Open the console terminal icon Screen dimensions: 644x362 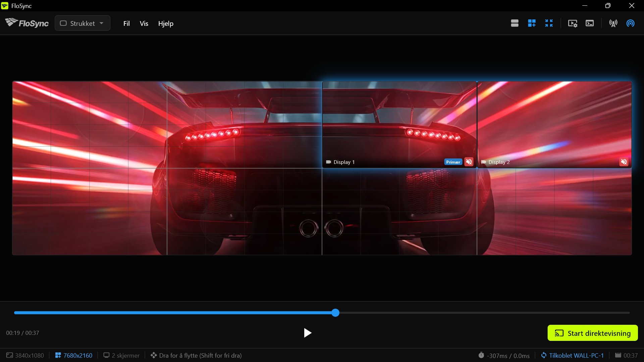[x=590, y=23]
